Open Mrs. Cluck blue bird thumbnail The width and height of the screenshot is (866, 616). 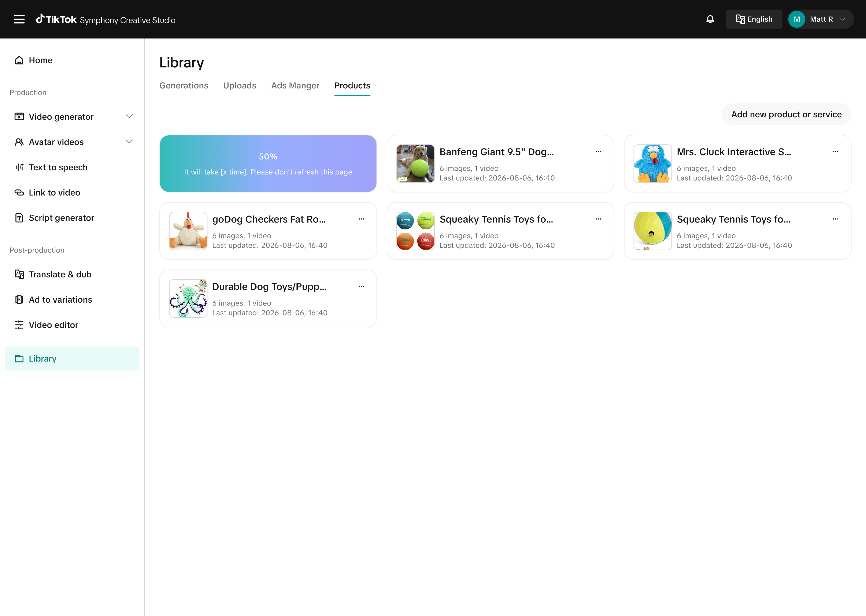click(x=652, y=164)
